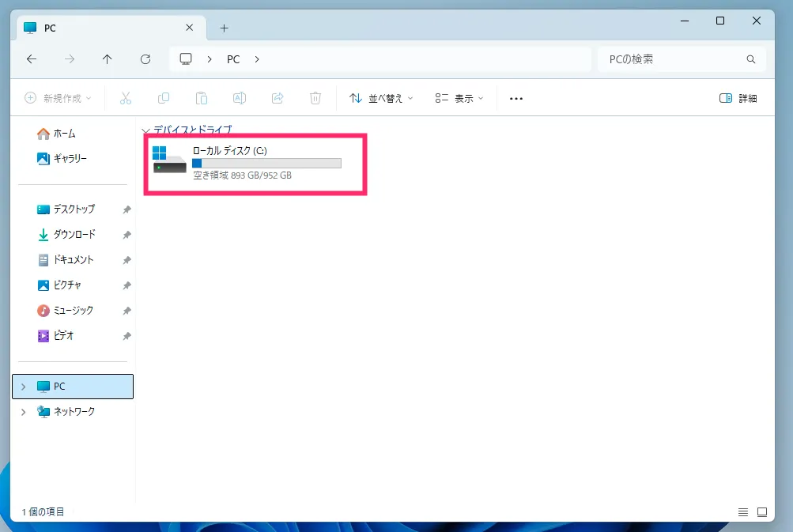
Task: Refresh the current PC view
Action: [x=145, y=59]
